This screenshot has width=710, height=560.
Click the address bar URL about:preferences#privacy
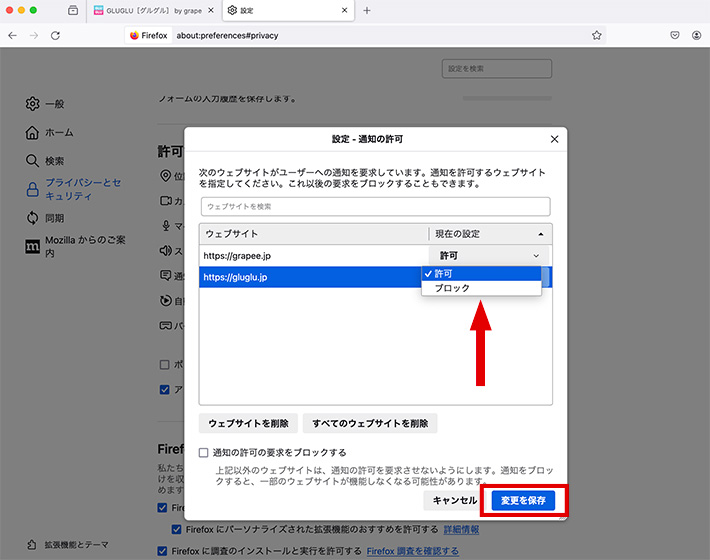click(227, 35)
